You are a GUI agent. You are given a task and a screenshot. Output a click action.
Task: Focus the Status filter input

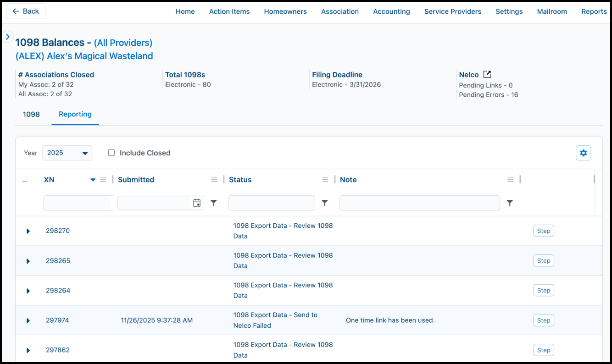tap(272, 203)
